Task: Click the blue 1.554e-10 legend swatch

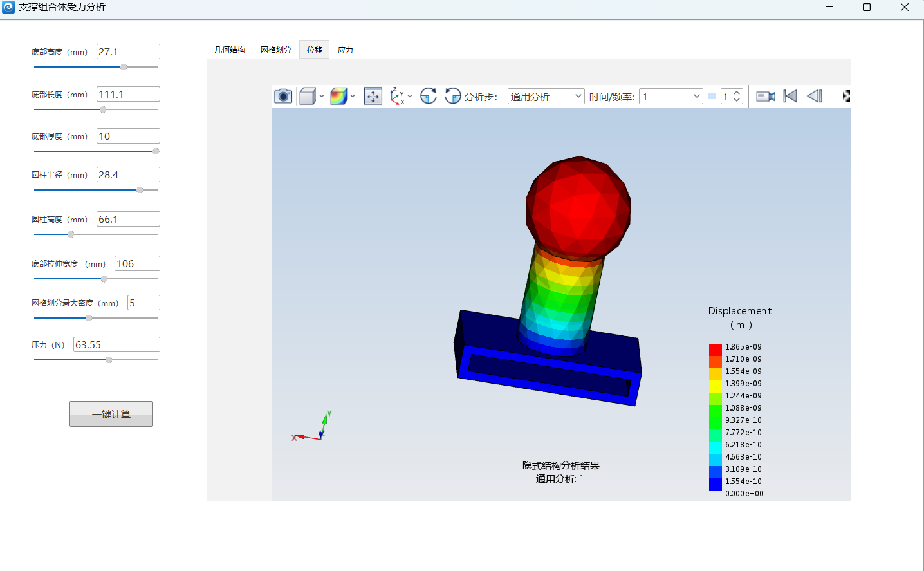Action: [716, 484]
